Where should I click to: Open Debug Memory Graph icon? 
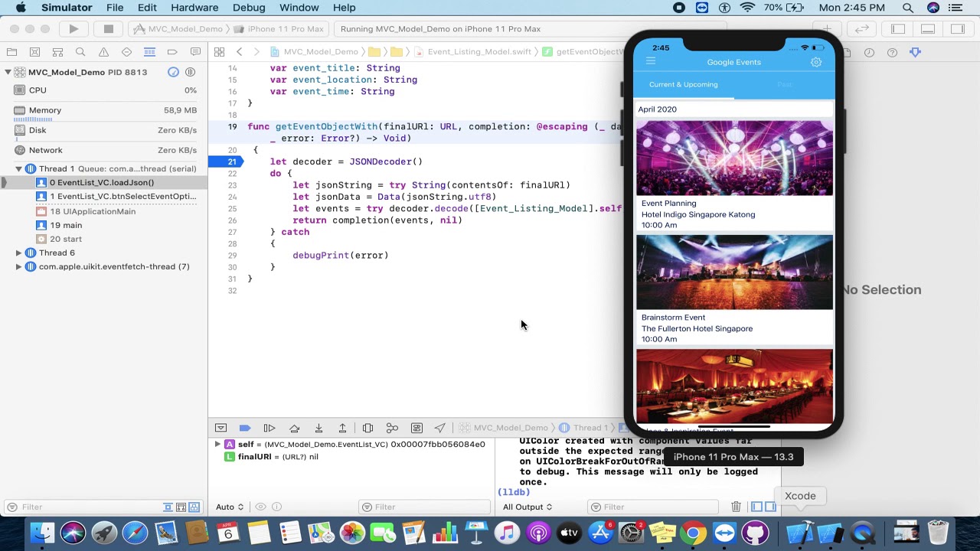pyautogui.click(x=392, y=428)
